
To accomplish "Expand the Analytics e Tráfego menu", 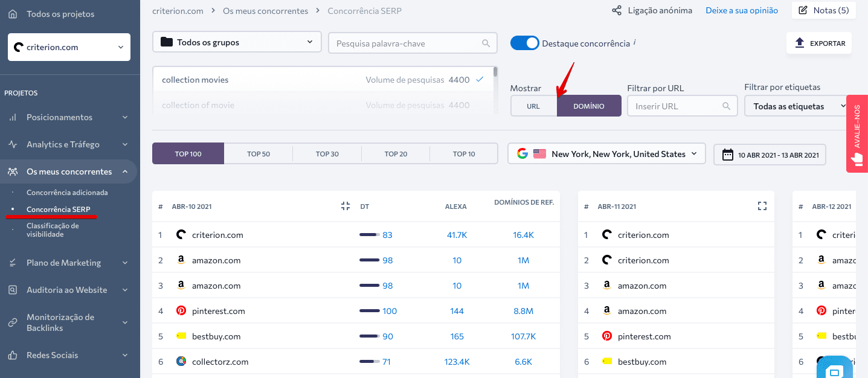I will [125, 144].
